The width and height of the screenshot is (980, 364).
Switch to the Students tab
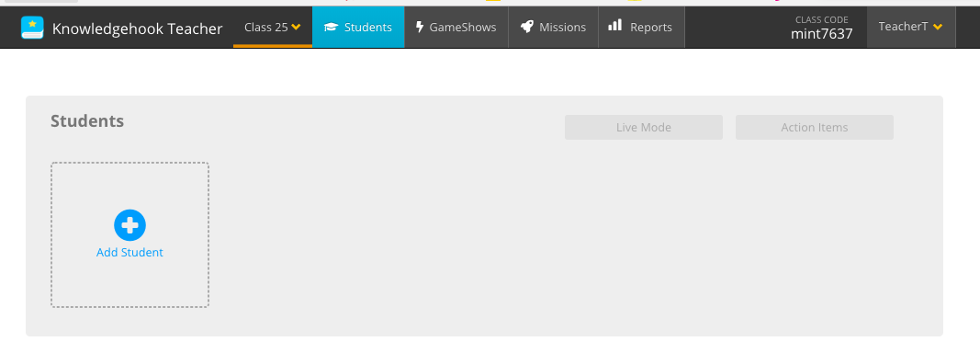click(x=358, y=27)
